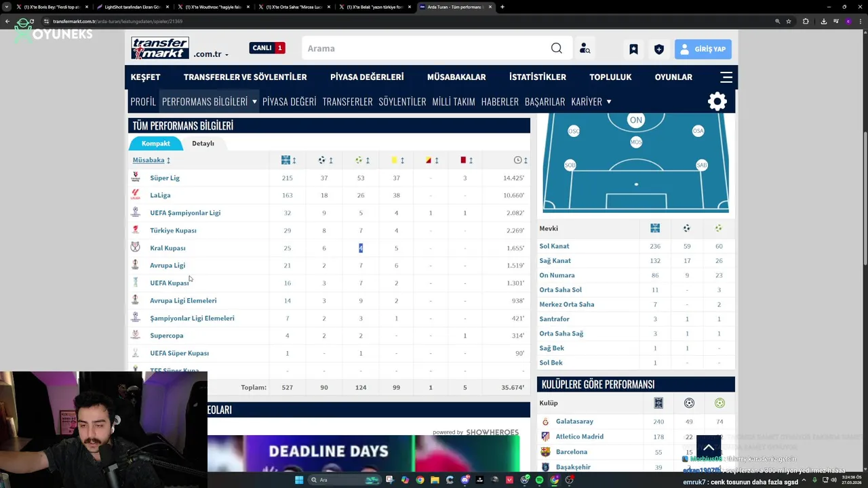This screenshot has height=488, width=868.
Task: Select the ON position marker on pitch
Action: click(635, 120)
